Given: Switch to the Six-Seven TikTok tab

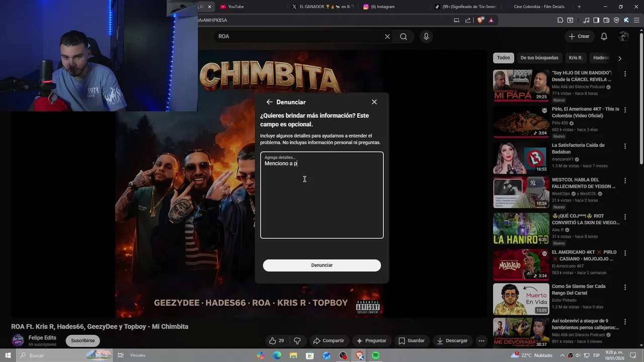Looking at the screenshot, I should point(465,7).
